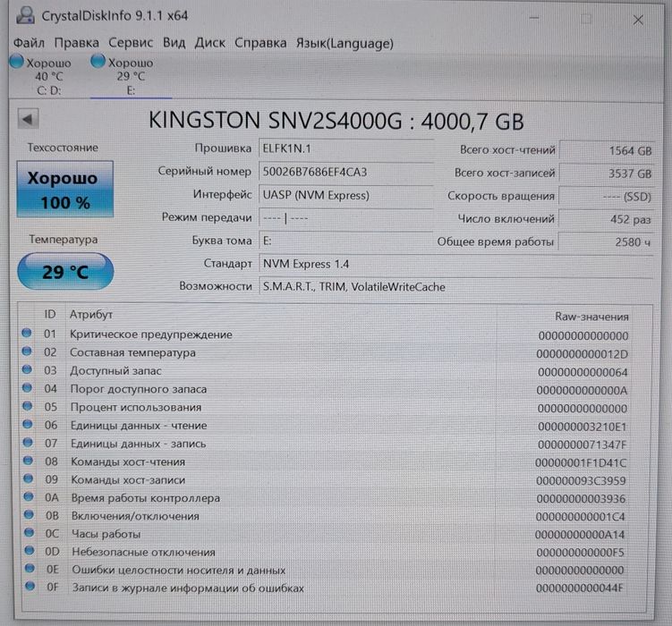Click status dot of attribute 09 Команды хост-записи
672x626 pixels.
click(29, 478)
